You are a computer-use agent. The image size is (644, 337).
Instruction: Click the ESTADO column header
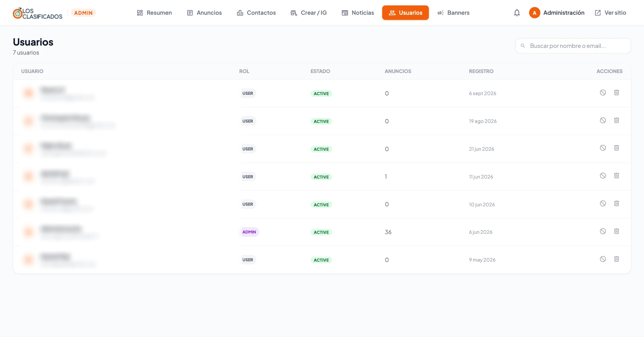(320, 71)
